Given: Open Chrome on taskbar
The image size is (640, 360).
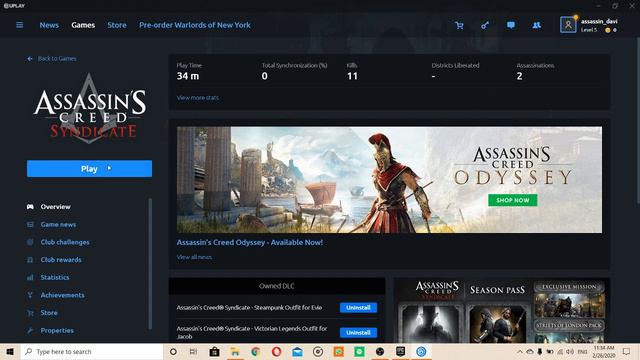Looking at the screenshot, I should [x=256, y=351].
